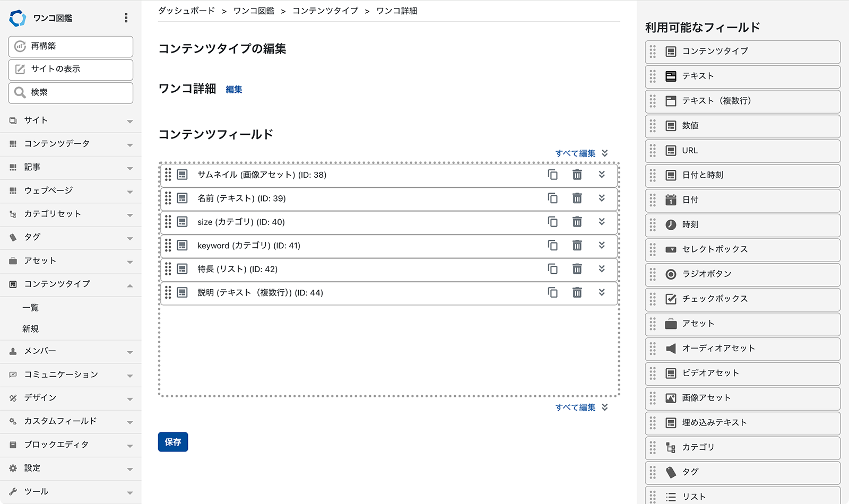Select the 日付と時刻 available field
Image resolution: width=849 pixels, height=504 pixels.
tap(743, 176)
